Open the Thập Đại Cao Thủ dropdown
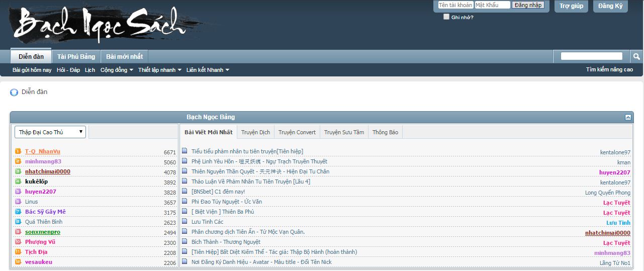644x271 pixels. [50, 132]
